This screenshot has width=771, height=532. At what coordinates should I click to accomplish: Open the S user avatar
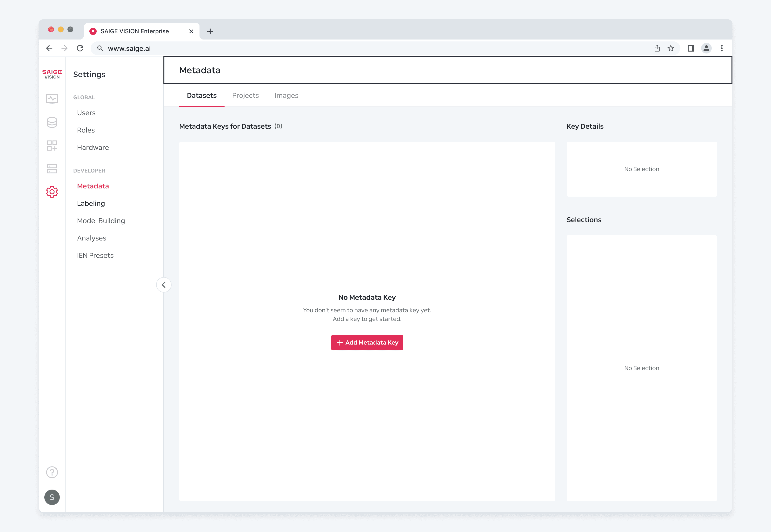[52, 497]
